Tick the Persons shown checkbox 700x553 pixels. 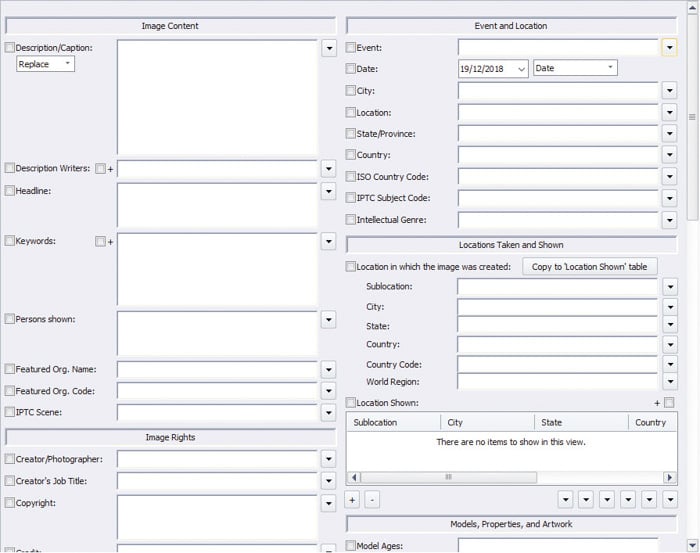tap(9, 319)
